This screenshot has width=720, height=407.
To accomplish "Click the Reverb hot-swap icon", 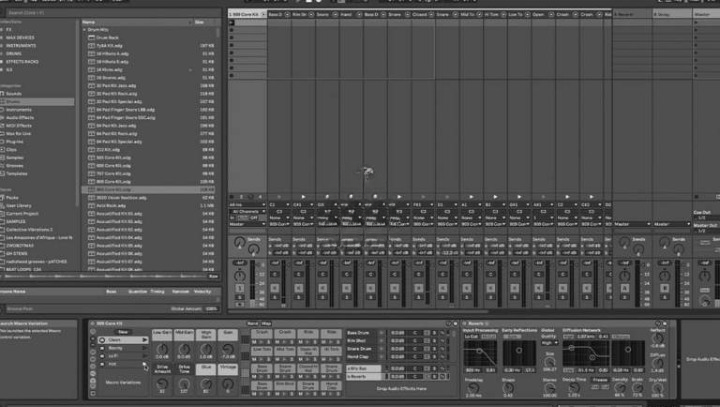I will (x=658, y=324).
